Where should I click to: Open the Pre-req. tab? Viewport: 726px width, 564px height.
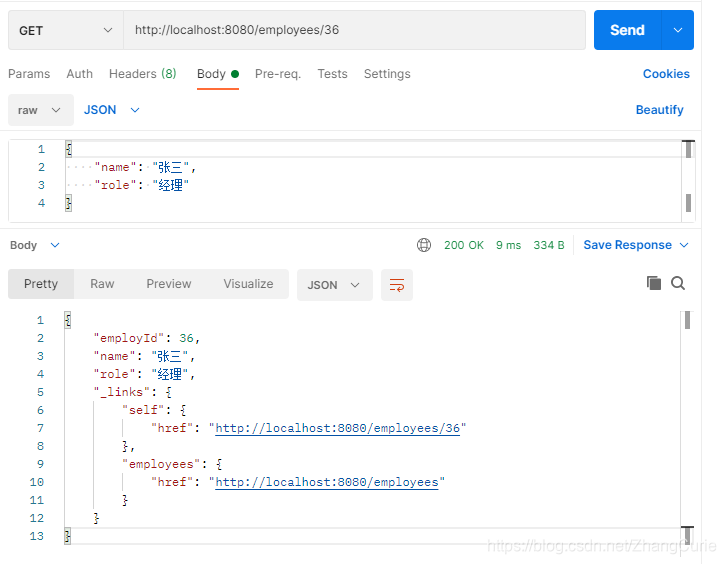pyautogui.click(x=278, y=74)
